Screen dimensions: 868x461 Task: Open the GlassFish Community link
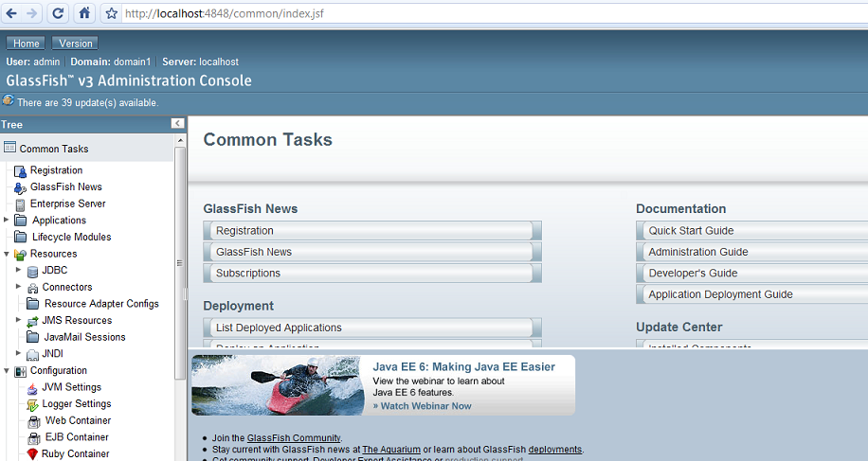pyautogui.click(x=293, y=438)
